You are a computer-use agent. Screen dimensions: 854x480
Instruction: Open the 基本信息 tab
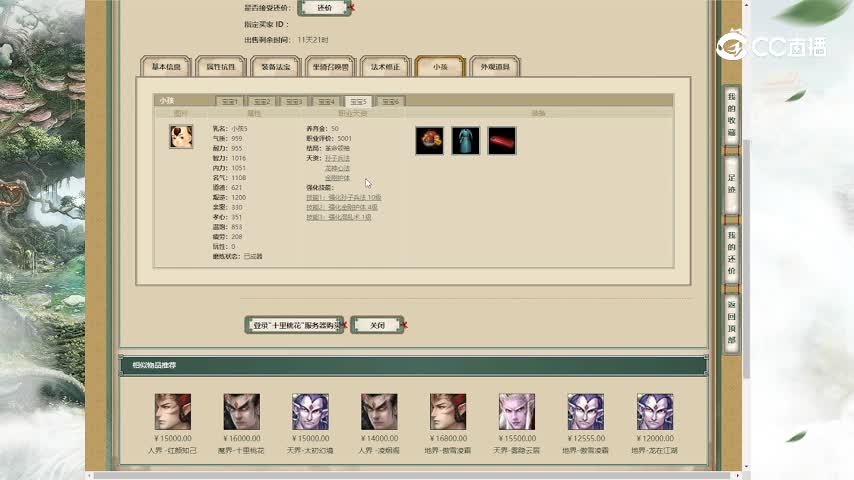(166, 66)
